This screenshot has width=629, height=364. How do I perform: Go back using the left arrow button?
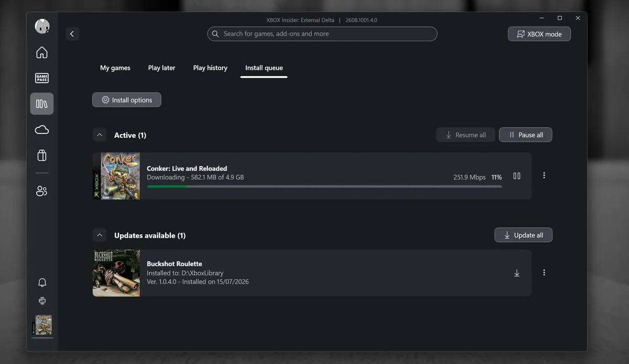pyautogui.click(x=72, y=34)
